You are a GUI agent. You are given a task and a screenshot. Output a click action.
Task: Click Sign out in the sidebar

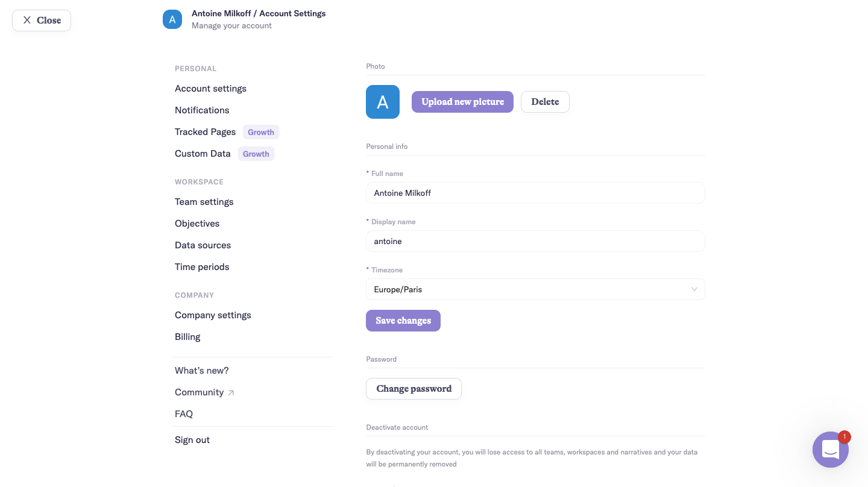(x=192, y=440)
